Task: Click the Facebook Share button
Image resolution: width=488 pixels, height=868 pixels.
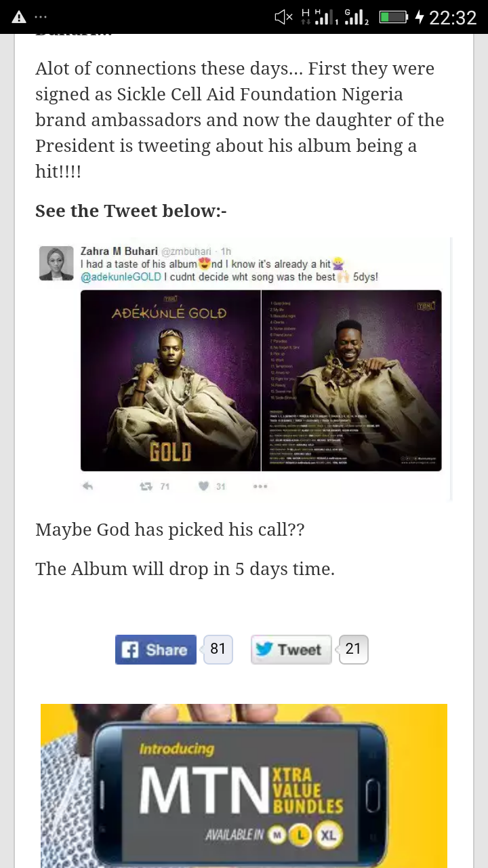Action: (x=156, y=650)
